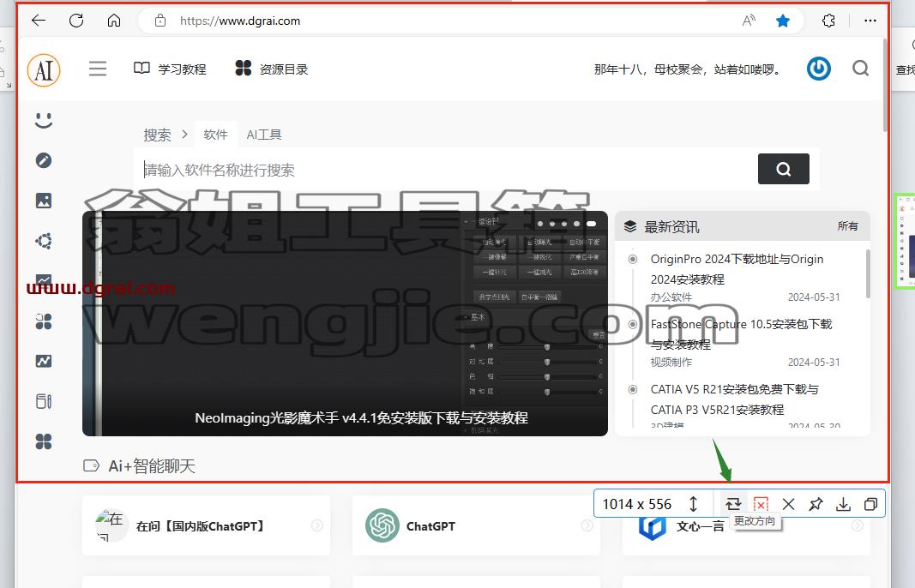Select the Ubuntu-style circle sidebar icon
This screenshot has height=588, width=915.
pos(44,241)
